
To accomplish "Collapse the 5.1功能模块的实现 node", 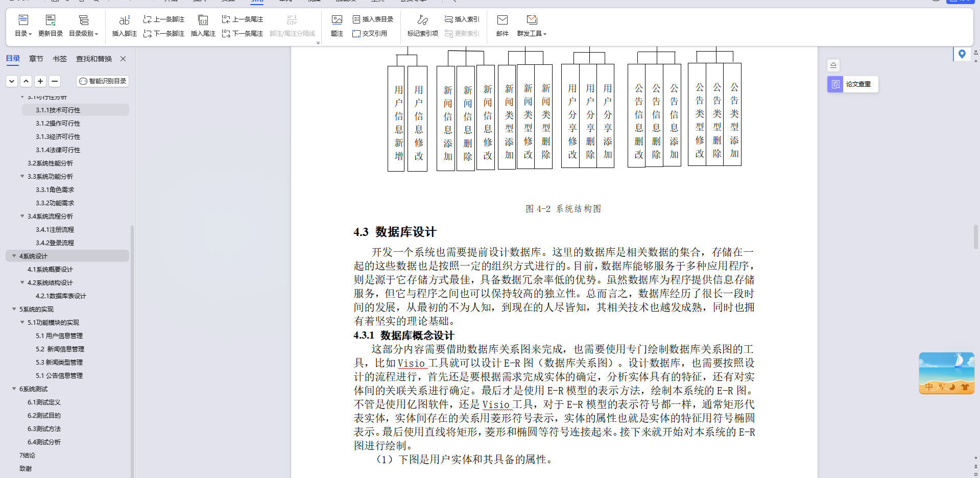I will coord(22,322).
